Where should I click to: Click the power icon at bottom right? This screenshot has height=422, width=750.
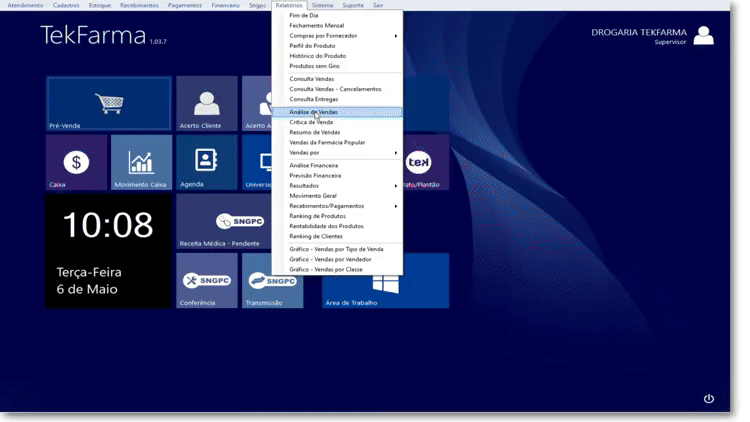(709, 398)
